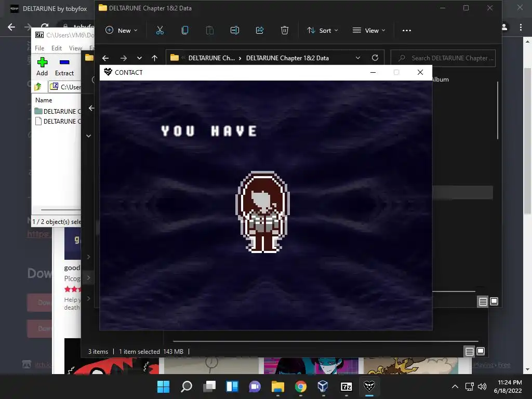This screenshot has width=532, height=399.
Task: Click the Paste icon in File Explorer toolbar
Action: [210, 31]
